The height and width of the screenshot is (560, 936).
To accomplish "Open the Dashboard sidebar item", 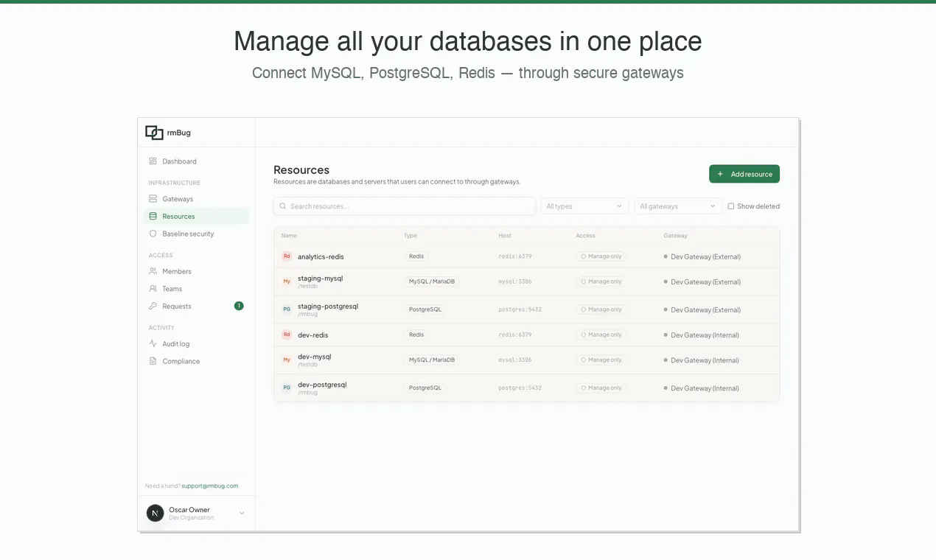I will (196, 161).
